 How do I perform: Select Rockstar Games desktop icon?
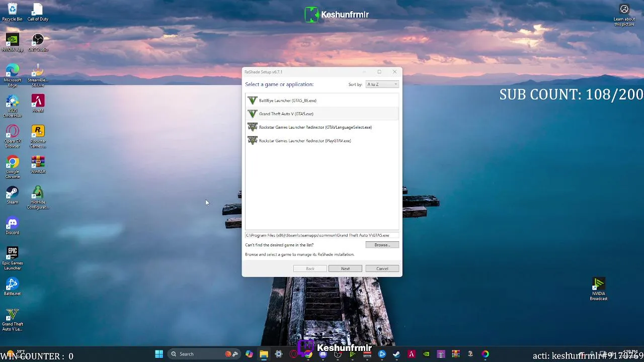[38, 137]
